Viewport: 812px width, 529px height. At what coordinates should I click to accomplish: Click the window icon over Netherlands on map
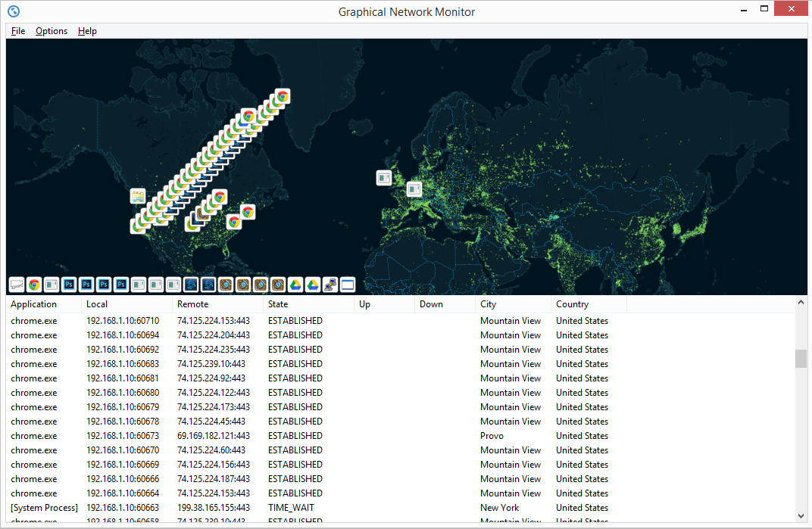click(x=414, y=189)
